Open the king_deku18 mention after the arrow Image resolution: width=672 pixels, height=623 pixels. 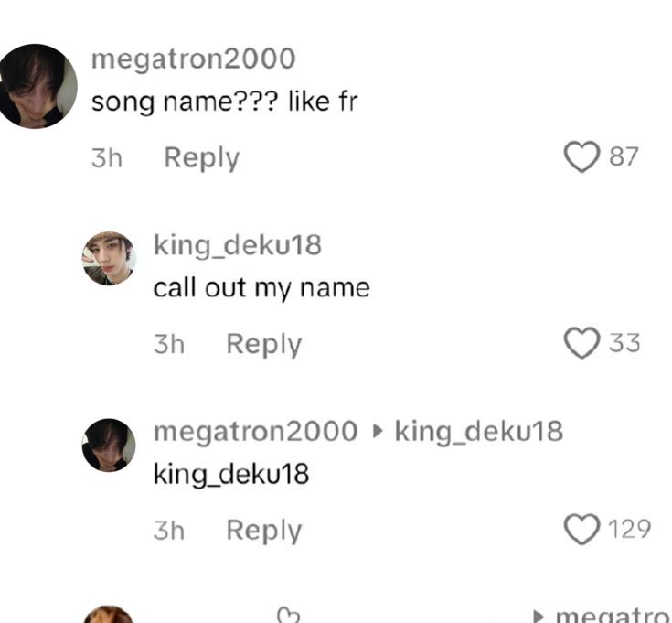click(x=478, y=431)
